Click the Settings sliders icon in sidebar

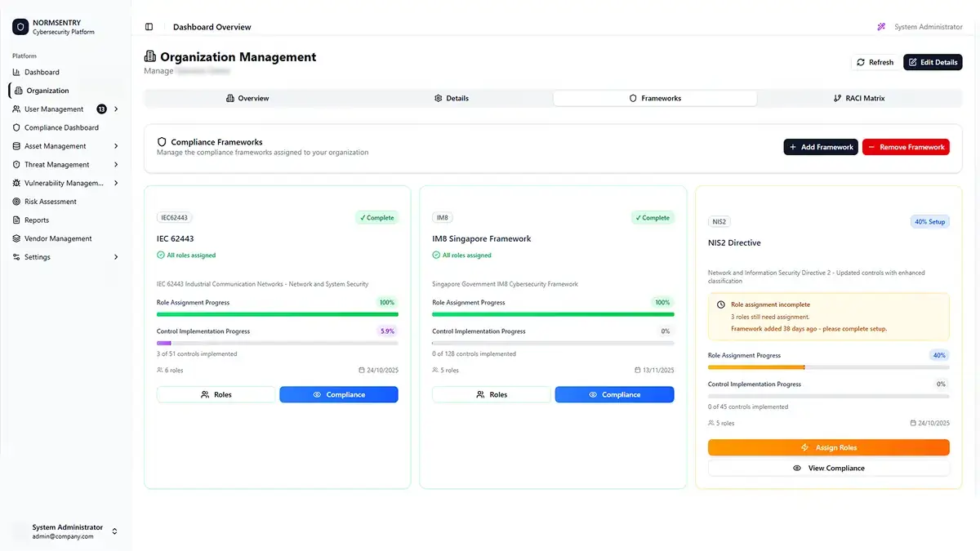tap(16, 257)
